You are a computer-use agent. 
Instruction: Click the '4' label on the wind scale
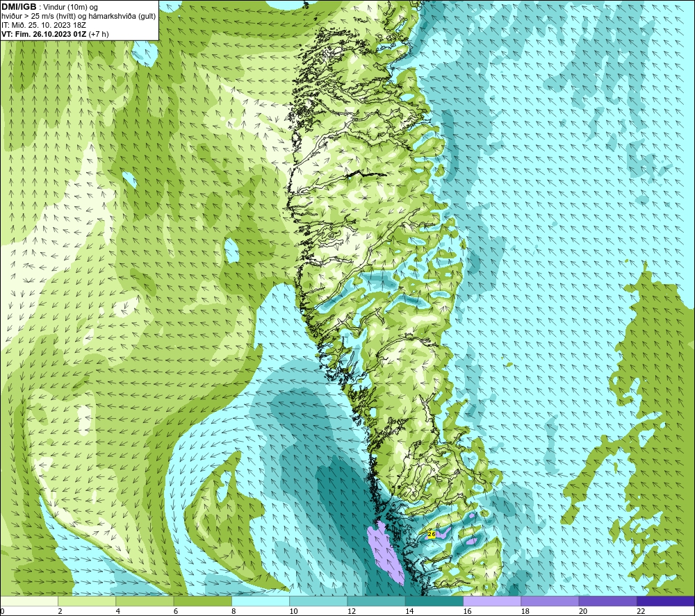pyautogui.click(x=118, y=612)
